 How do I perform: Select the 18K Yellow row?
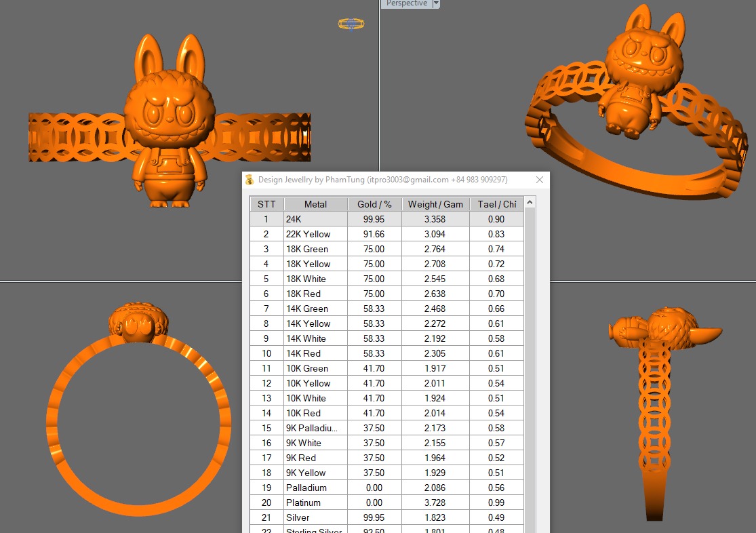coord(386,264)
